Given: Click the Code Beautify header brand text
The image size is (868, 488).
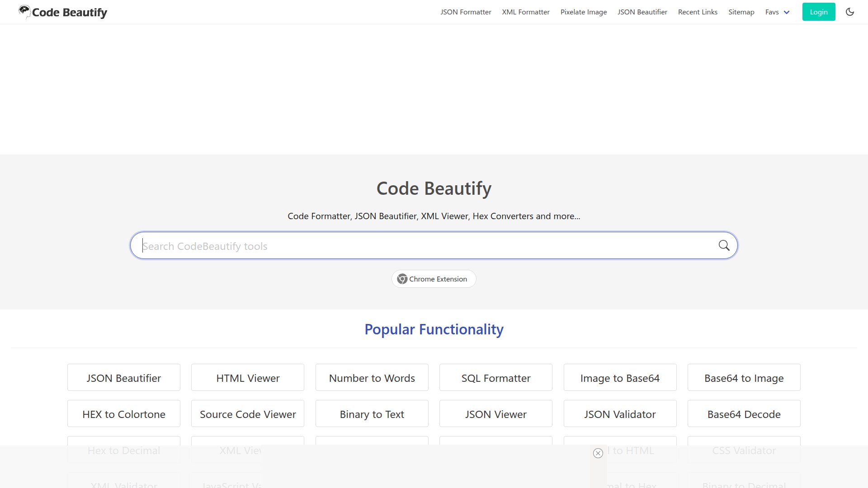Looking at the screenshot, I should pos(70,13).
